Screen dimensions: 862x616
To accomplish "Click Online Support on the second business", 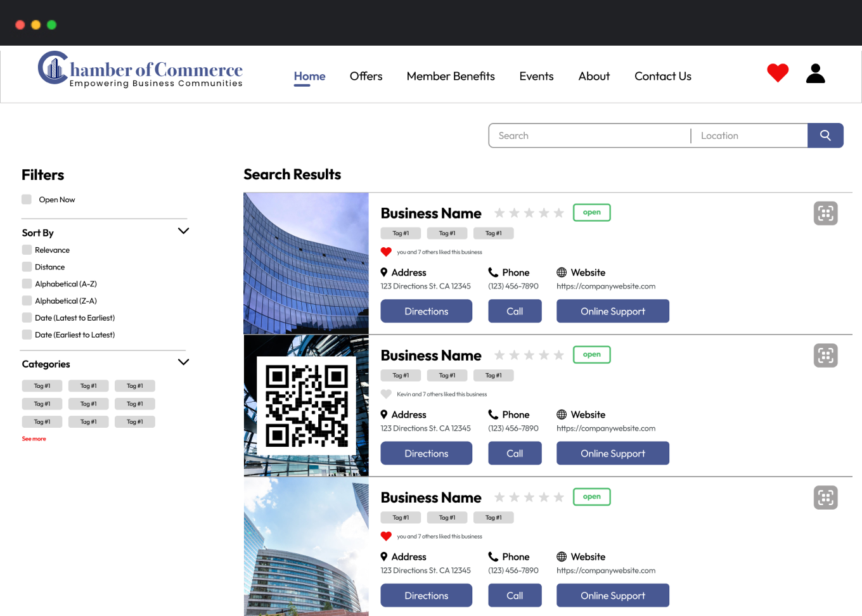I will 612,454.
